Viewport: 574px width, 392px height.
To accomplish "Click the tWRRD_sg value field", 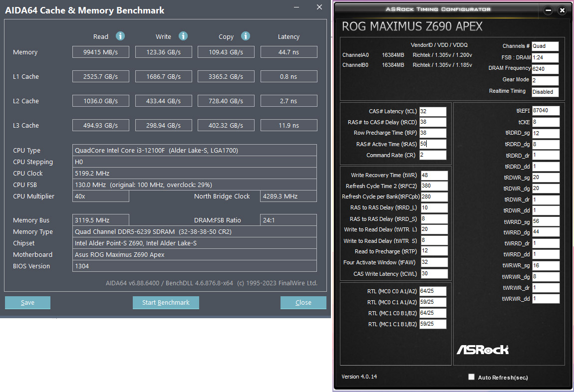I will pos(546,221).
